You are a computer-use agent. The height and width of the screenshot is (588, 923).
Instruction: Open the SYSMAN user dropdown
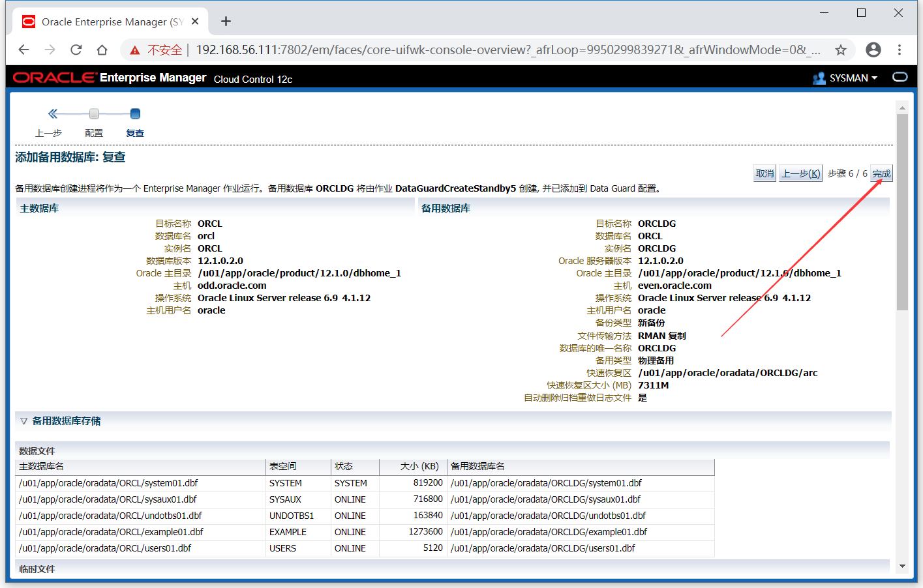[853, 78]
